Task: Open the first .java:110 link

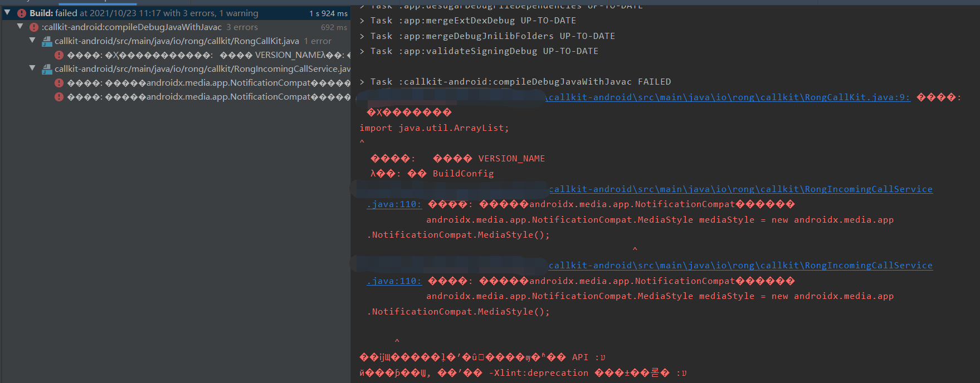Action: 394,204
